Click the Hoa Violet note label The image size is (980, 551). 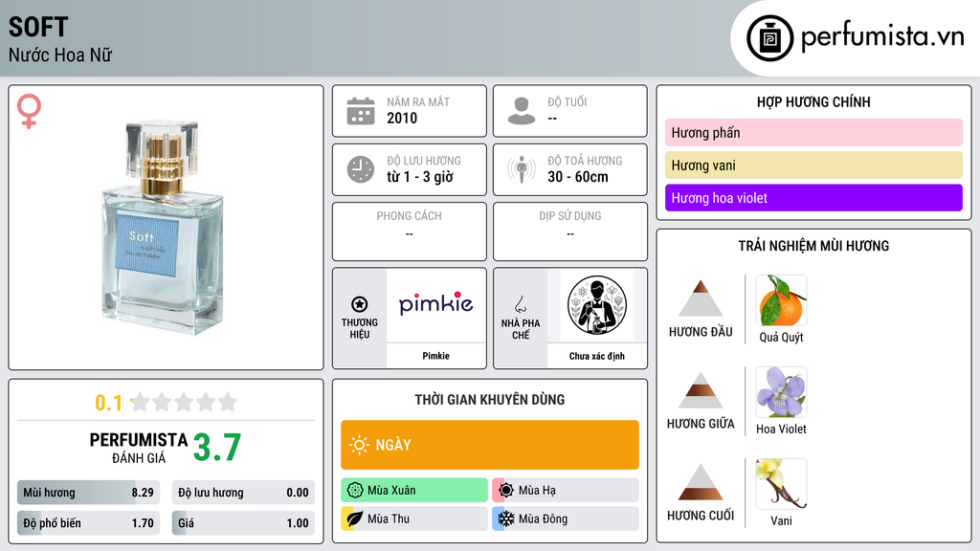(781, 429)
